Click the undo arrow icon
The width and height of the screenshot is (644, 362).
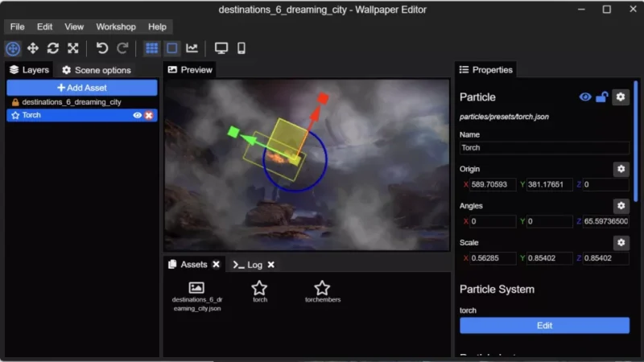[x=102, y=48]
